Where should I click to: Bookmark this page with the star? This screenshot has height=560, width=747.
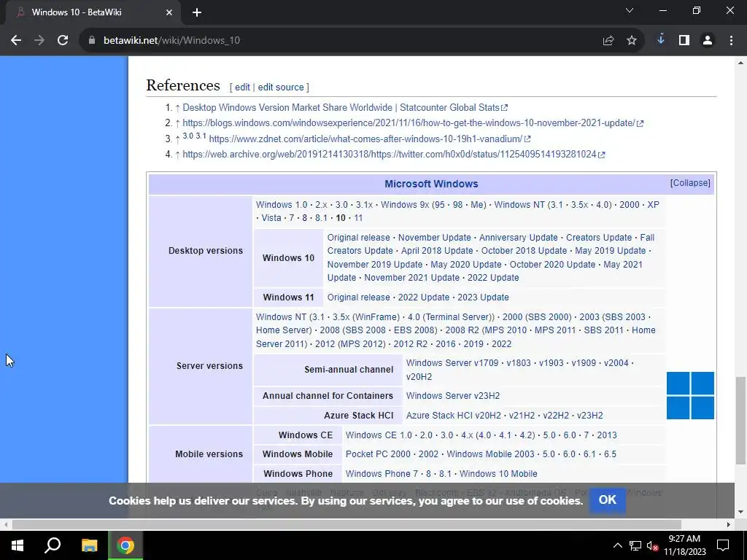632,41
